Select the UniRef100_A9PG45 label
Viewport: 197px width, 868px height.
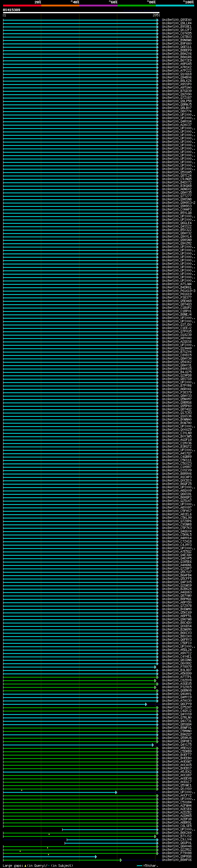pyautogui.click(x=176, y=64)
